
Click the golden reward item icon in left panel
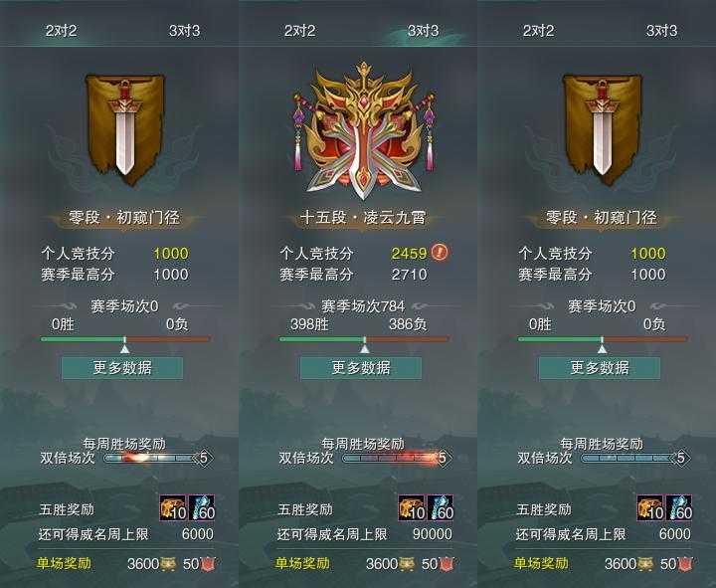(173, 508)
